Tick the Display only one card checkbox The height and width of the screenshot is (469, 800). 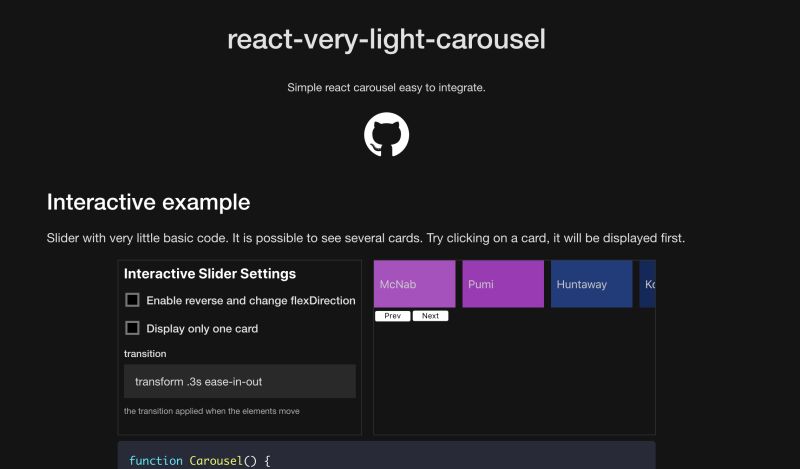pyautogui.click(x=132, y=328)
